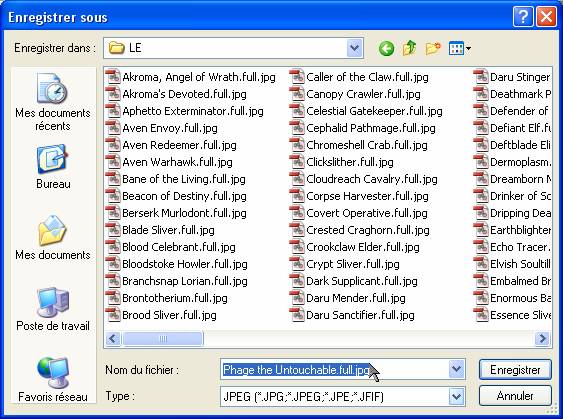Viewport: 563px width, 419px height.
Task: Click the Enregistrer button
Action: coord(515,369)
